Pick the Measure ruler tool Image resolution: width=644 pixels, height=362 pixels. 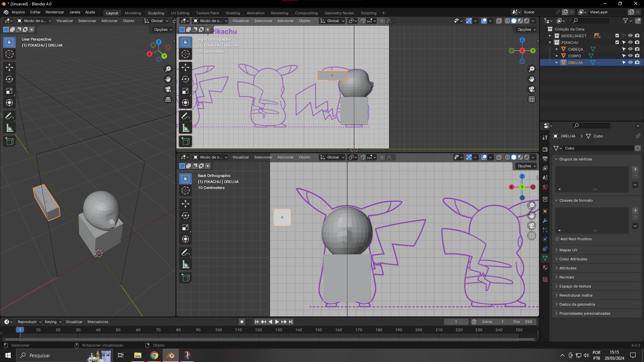pyautogui.click(x=9, y=128)
